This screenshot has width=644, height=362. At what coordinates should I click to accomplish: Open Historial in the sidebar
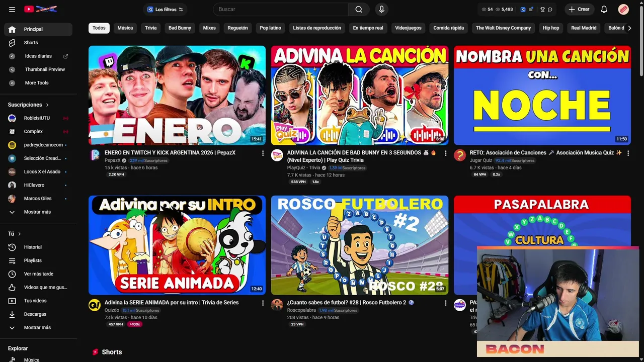click(38, 247)
